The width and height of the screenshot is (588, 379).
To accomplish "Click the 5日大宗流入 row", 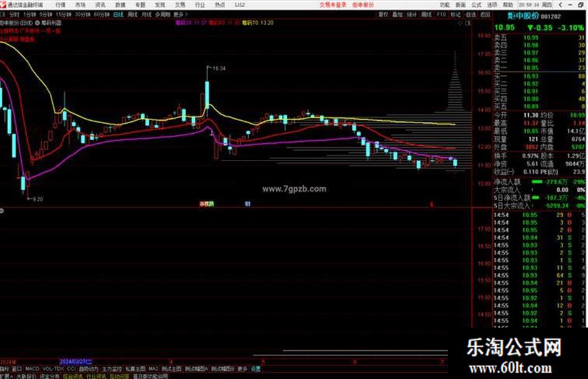I will tap(539, 205).
